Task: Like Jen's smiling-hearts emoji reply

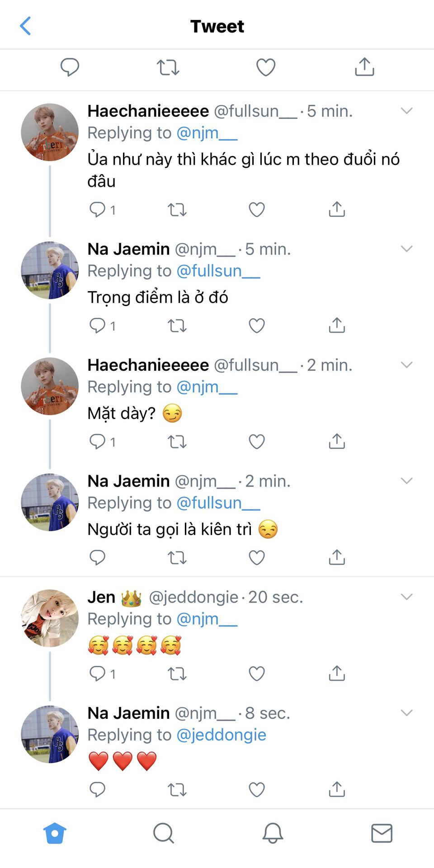Action: pos(257,674)
